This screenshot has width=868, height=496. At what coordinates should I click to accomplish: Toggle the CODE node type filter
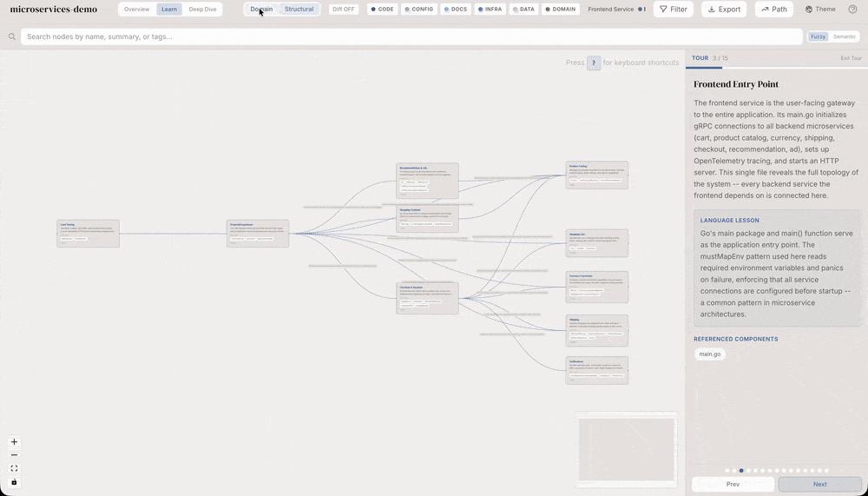coord(382,9)
